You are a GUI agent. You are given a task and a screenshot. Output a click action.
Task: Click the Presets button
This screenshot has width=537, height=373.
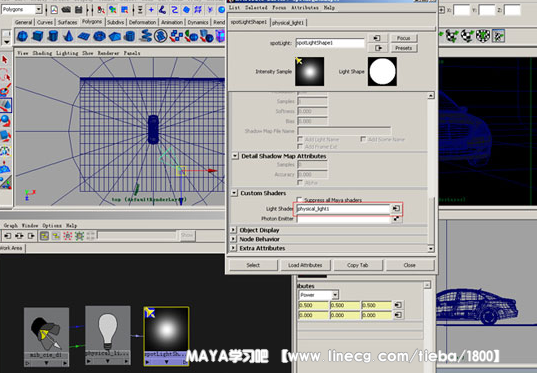(403, 48)
